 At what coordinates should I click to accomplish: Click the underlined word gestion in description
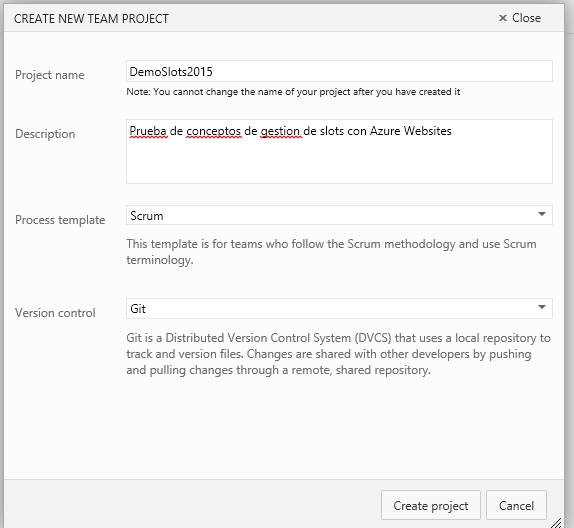281,131
